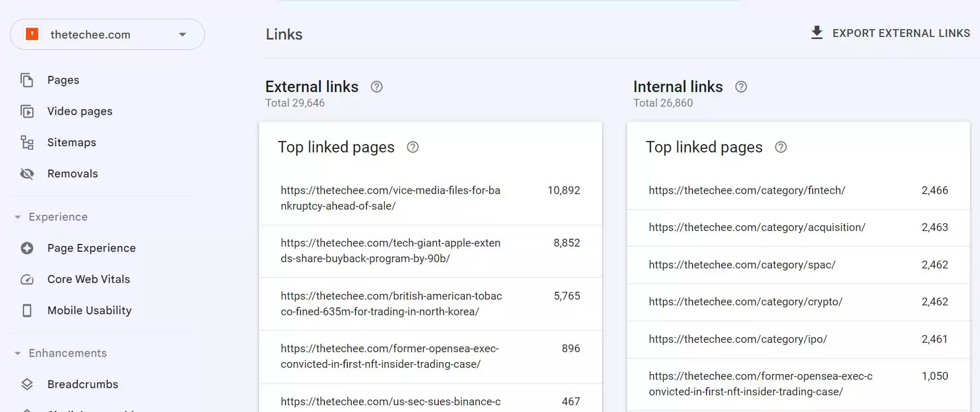Viewport: 980px width, 412px height.
Task: Click the 8,852 external links count
Action: pos(567,243)
